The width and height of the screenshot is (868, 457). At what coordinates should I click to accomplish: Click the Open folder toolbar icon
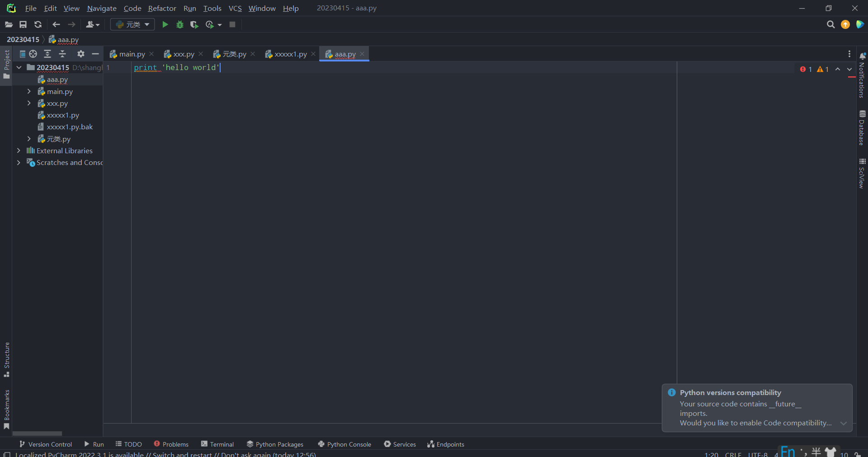[9, 24]
